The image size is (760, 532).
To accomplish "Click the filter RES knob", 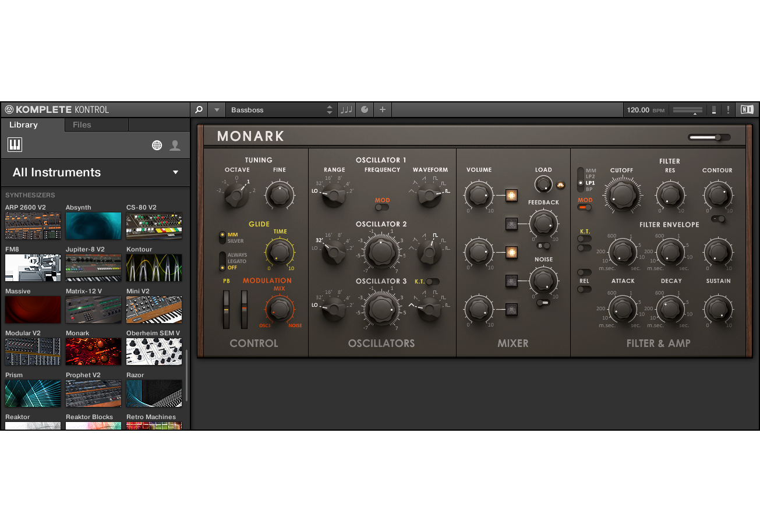I will pos(670,195).
